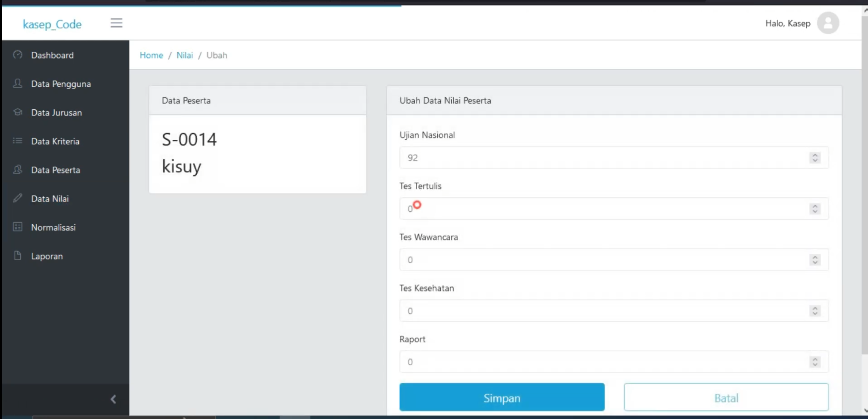Viewport: 868px width, 419px height.
Task: Open Data Kriteria menu item
Action: [x=65, y=141]
